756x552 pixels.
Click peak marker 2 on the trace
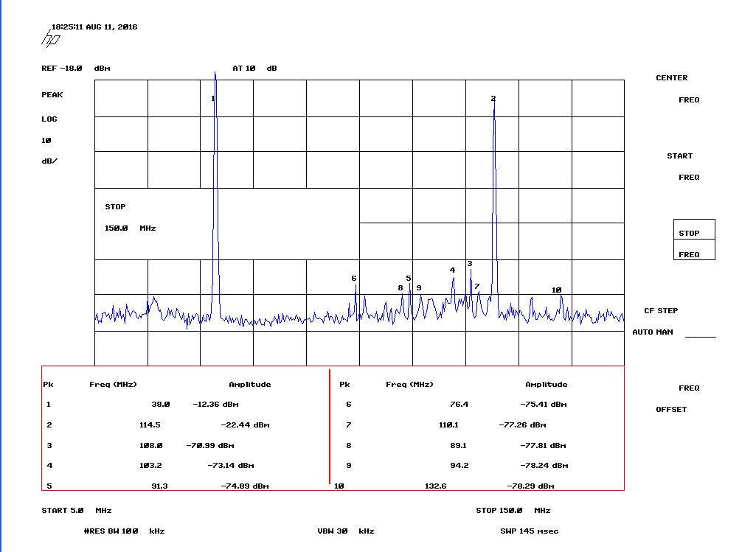(x=493, y=99)
